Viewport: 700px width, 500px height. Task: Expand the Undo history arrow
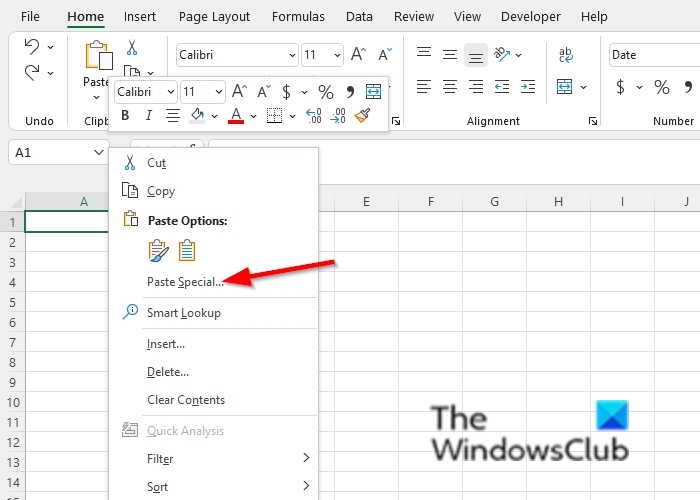50,47
